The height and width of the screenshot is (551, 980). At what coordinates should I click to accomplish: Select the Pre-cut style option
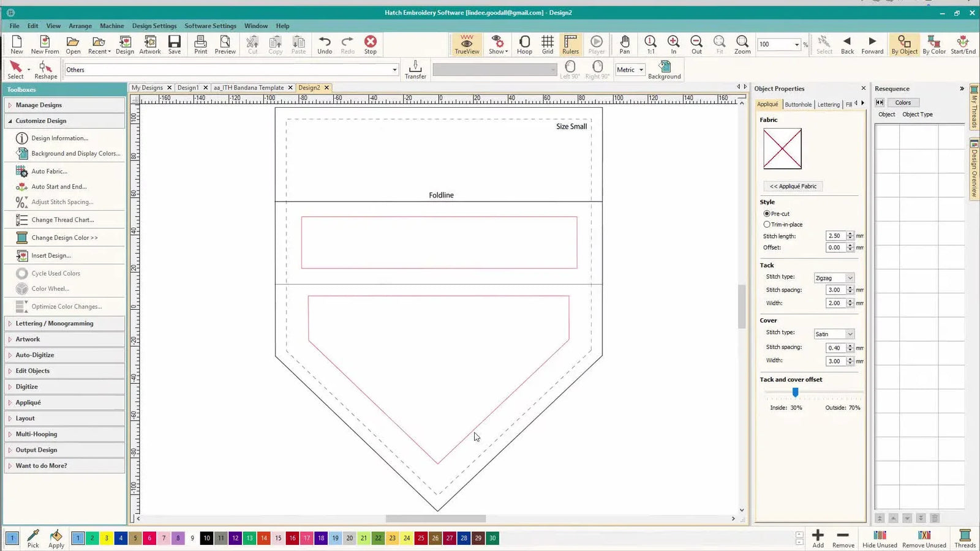pos(767,214)
